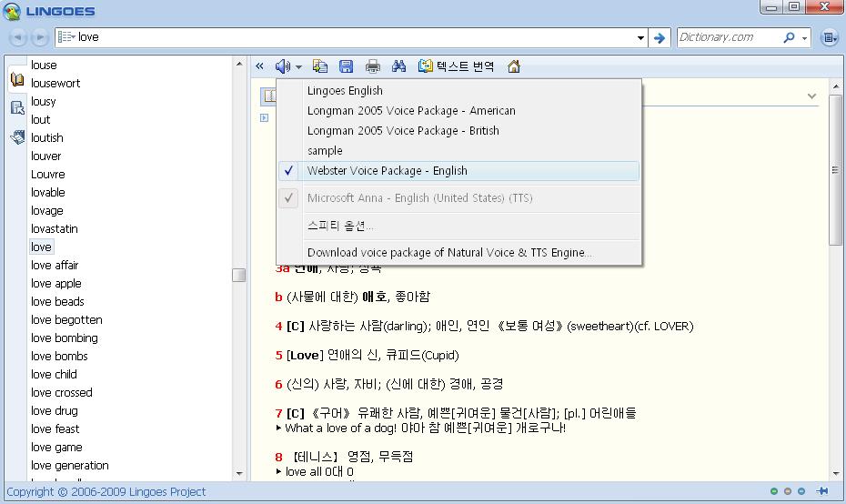The height and width of the screenshot is (504, 846).
Task: Select 'Louvre' in word list
Action: click(x=48, y=175)
